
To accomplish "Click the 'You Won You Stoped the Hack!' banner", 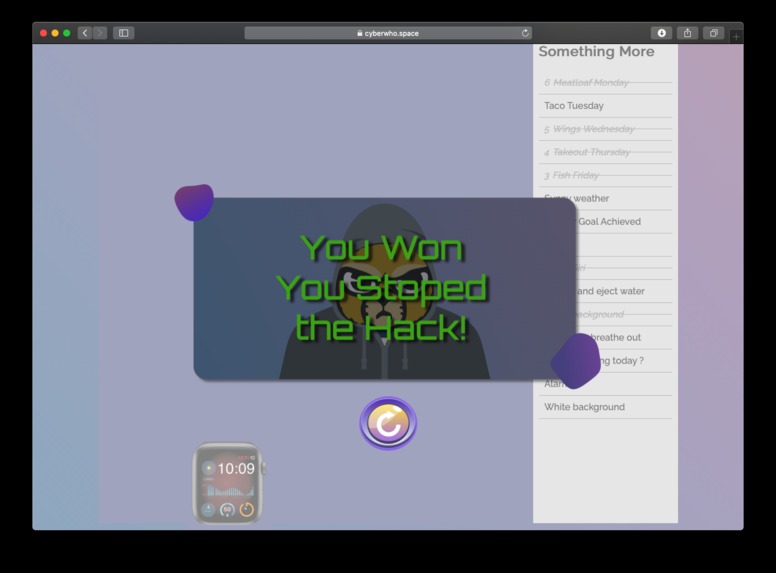I will coord(385,288).
